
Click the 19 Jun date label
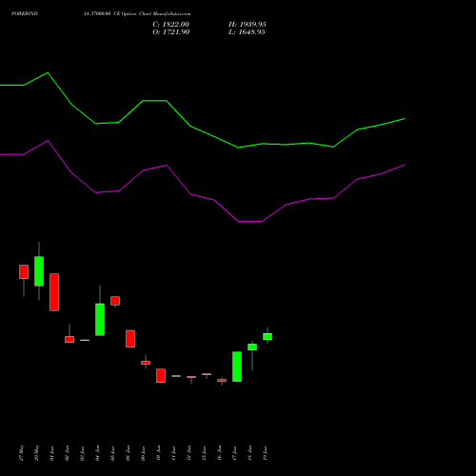tap(266, 453)
